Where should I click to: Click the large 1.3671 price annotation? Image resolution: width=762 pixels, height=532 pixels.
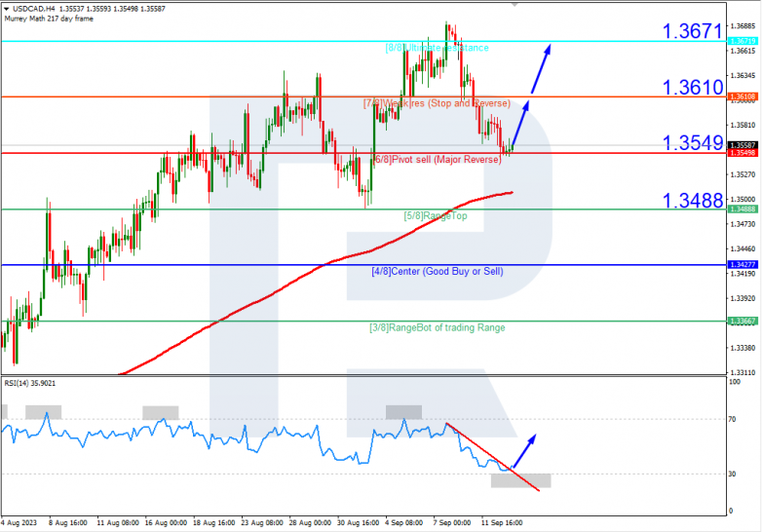tap(693, 31)
